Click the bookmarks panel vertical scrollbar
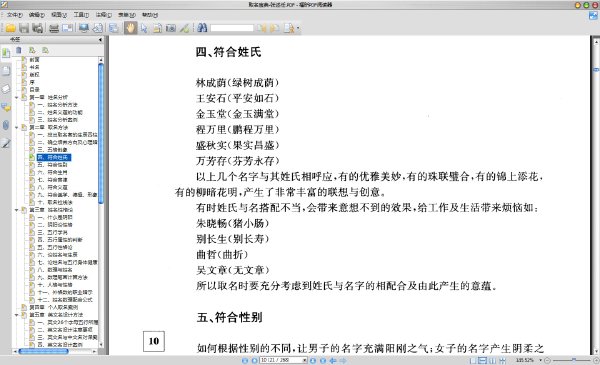Image resolution: width=600 pixels, height=365 pixels. tap(101, 134)
